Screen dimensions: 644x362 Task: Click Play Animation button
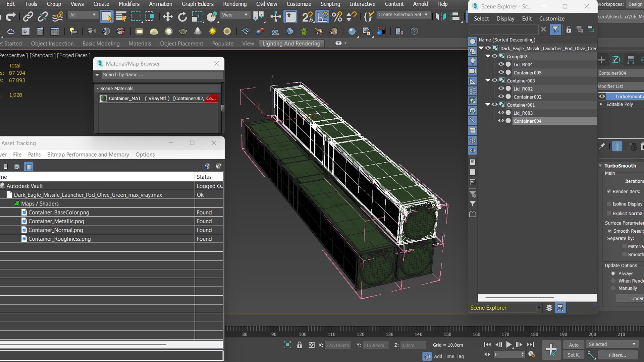pos(508,345)
